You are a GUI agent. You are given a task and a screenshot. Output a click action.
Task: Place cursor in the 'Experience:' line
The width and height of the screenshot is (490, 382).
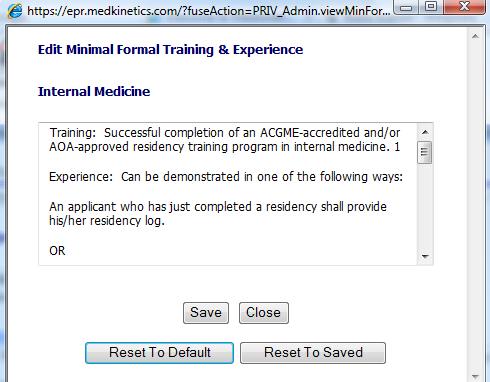[226, 177]
